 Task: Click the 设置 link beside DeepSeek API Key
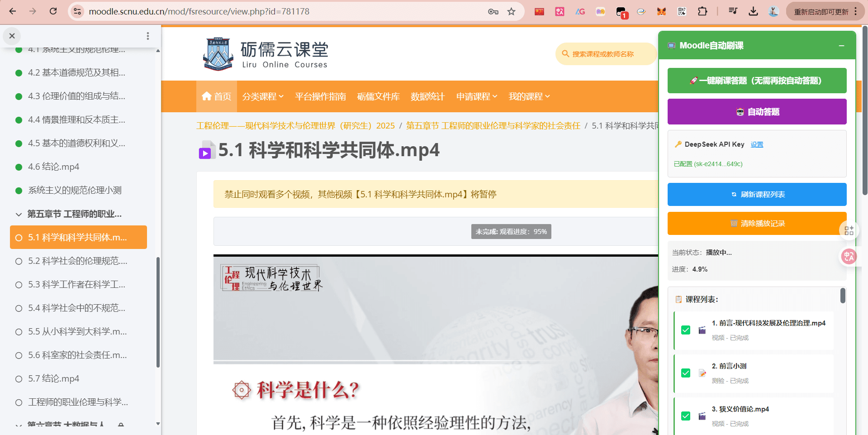(757, 144)
